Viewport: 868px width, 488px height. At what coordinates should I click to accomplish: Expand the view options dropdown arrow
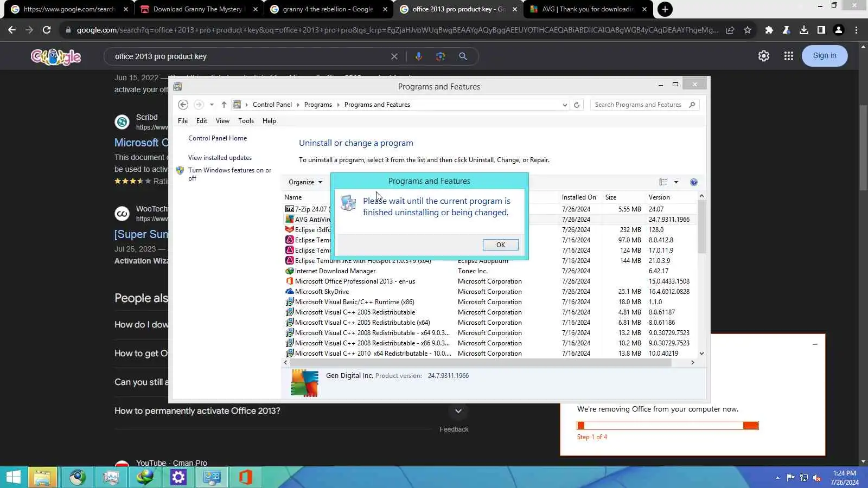[676, 182]
